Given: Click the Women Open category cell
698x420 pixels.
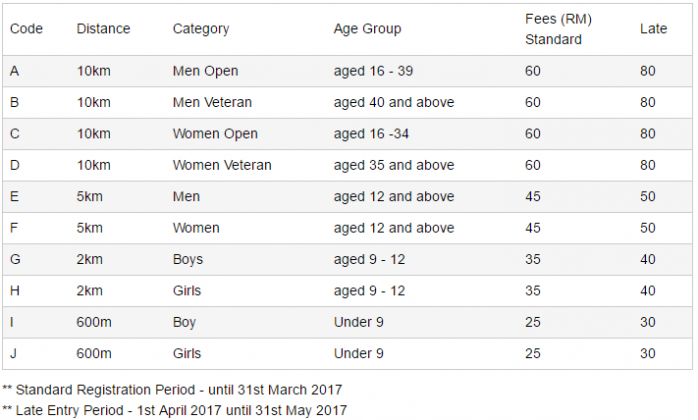Looking at the screenshot, I should (215, 134).
